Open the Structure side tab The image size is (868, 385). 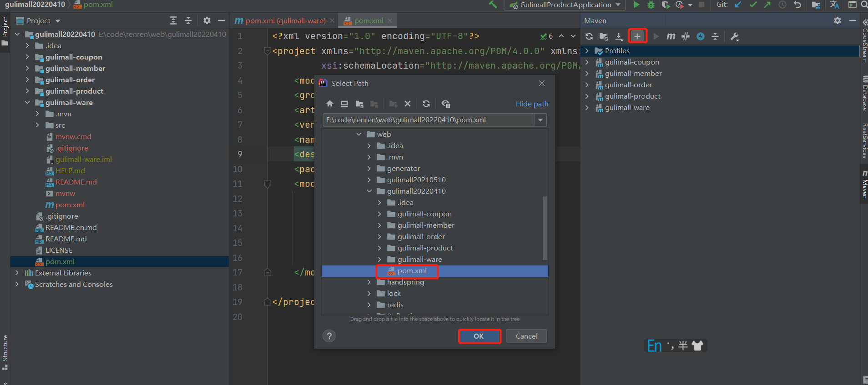click(5, 352)
